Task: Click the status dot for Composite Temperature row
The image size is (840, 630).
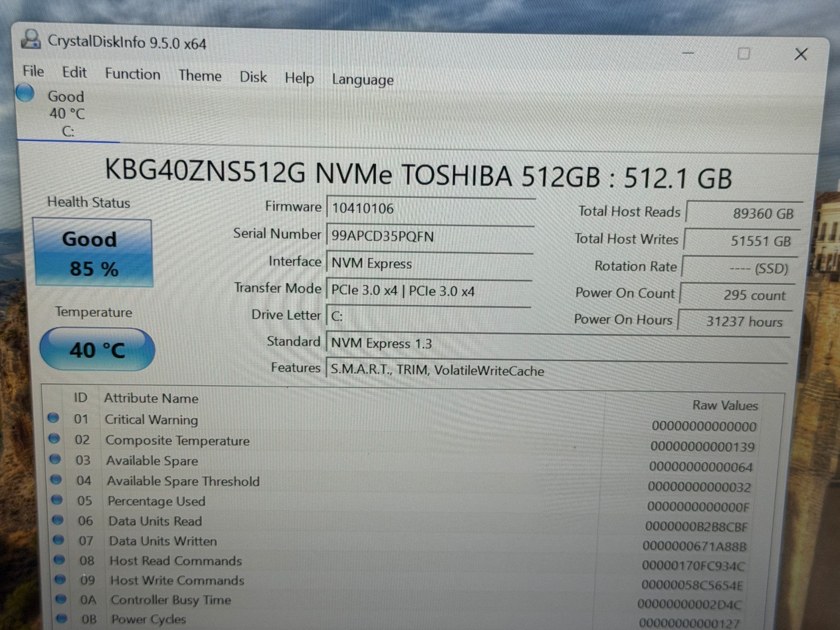Action: tap(54, 438)
